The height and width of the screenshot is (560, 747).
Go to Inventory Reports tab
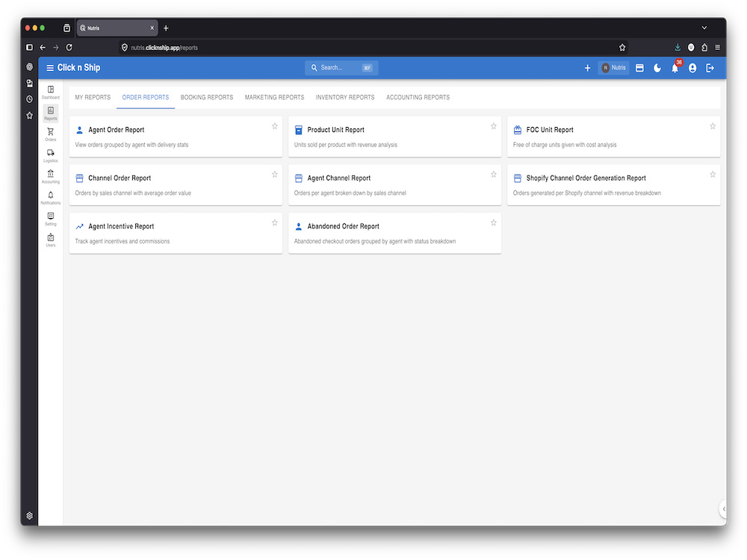(x=345, y=97)
